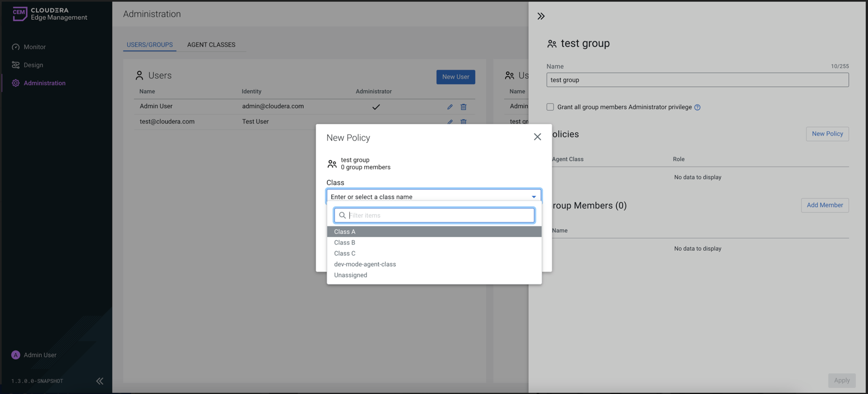
Task: Choose dev-mode-agent-class option
Action: click(x=365, y=264)
